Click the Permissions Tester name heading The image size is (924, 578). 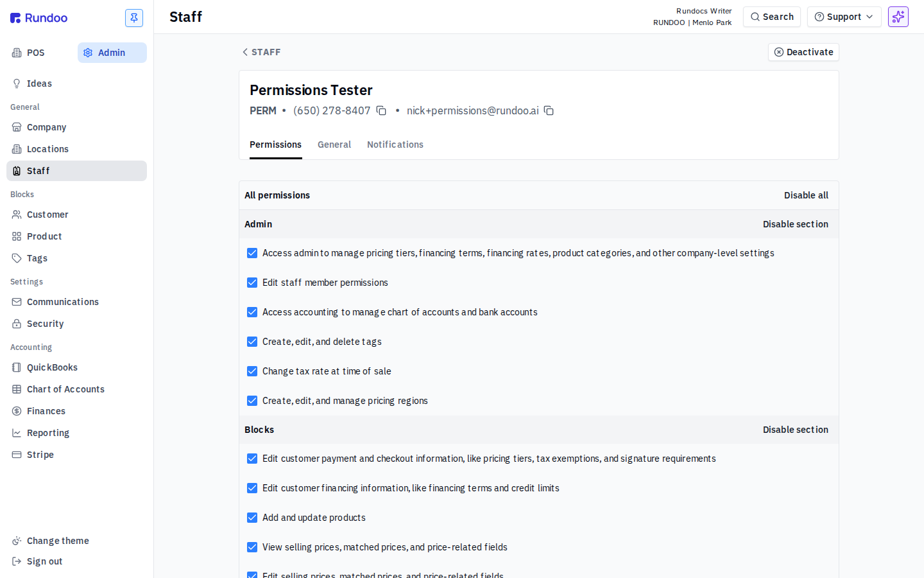coord(311,90)
